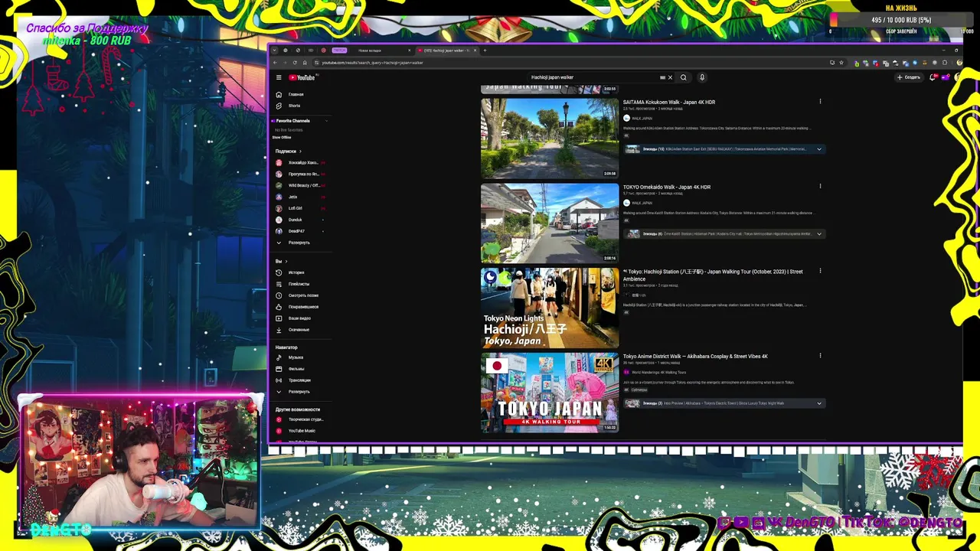Viewport: 980px width, 551px height.
Task: Open Shorts in the YouTube sidebar
Action: point(294,106)
